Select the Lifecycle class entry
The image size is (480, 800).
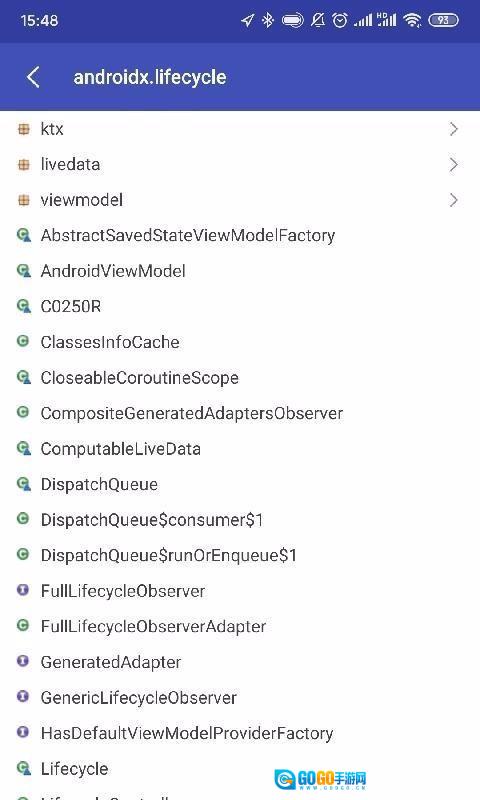point(240,768)
